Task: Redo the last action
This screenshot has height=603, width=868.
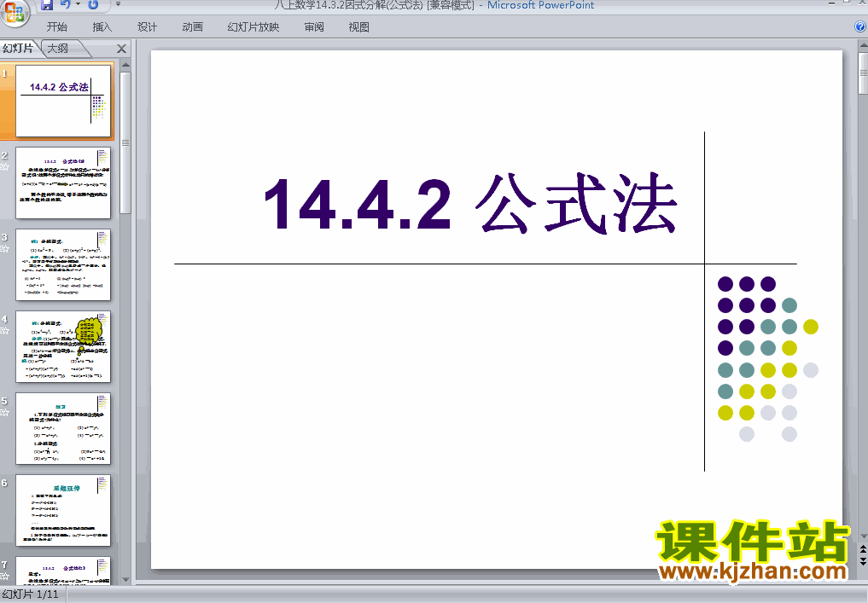Action: click(x=93, y=5)
